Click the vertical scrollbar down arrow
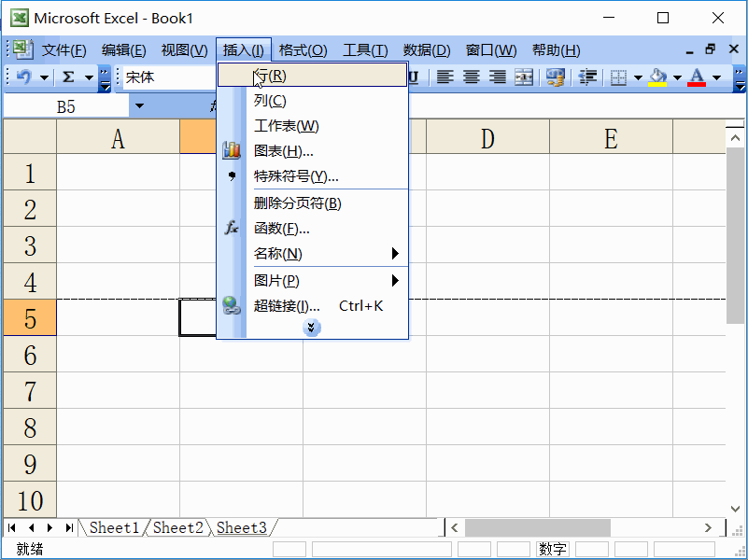Image resolution: width=748 pixels, height=560 pixels. tap(735, 509)
